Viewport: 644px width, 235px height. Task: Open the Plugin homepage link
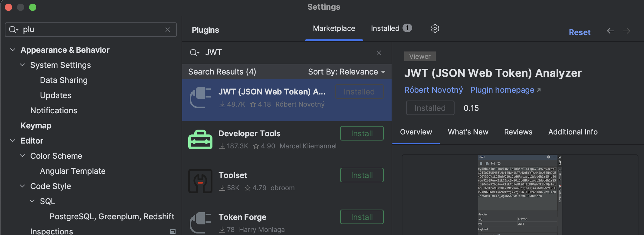[505, 90]
